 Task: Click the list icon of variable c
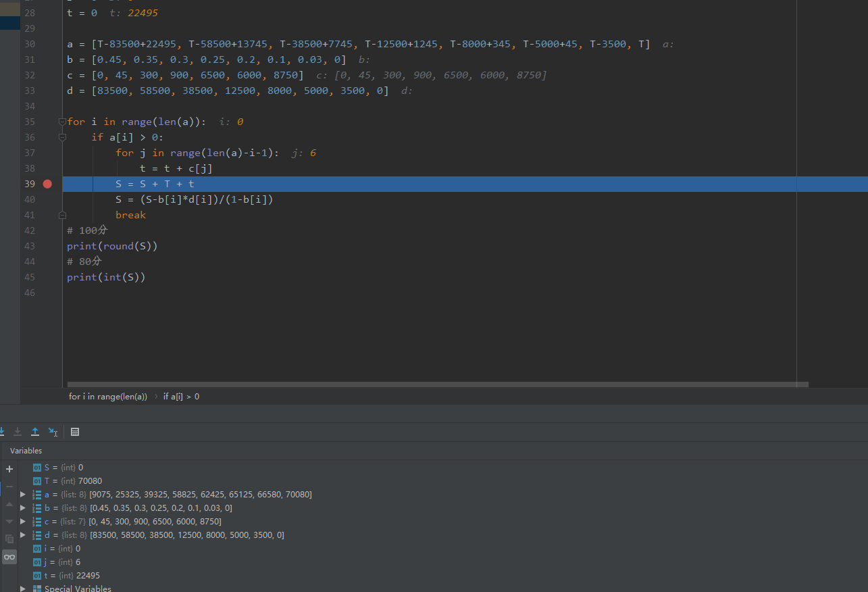click(x=37, y=522)
